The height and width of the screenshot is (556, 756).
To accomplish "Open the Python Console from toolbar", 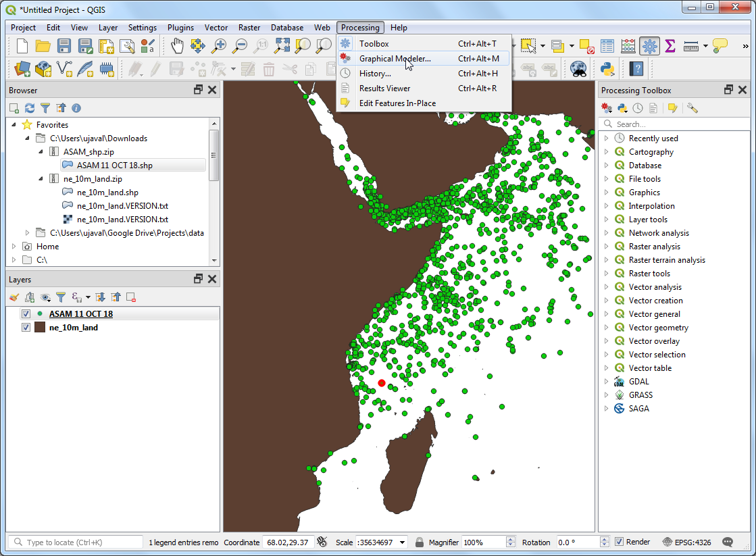I will (607, 69).
